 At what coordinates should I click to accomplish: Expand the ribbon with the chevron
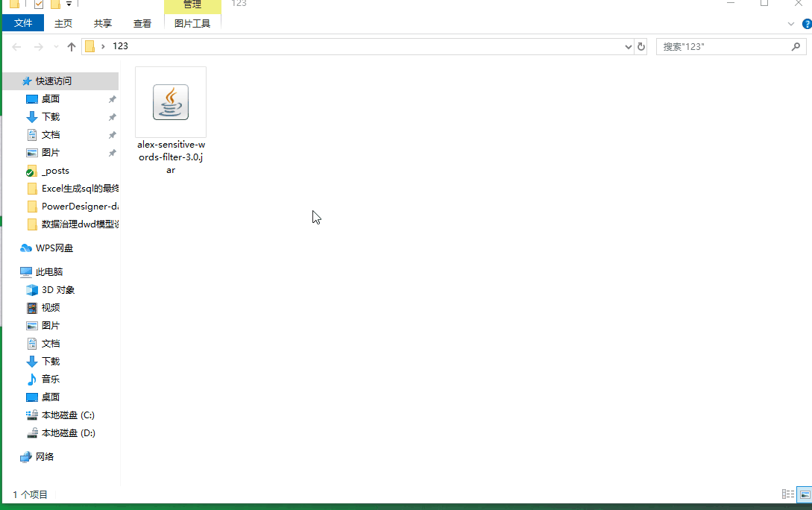[791, 24]
